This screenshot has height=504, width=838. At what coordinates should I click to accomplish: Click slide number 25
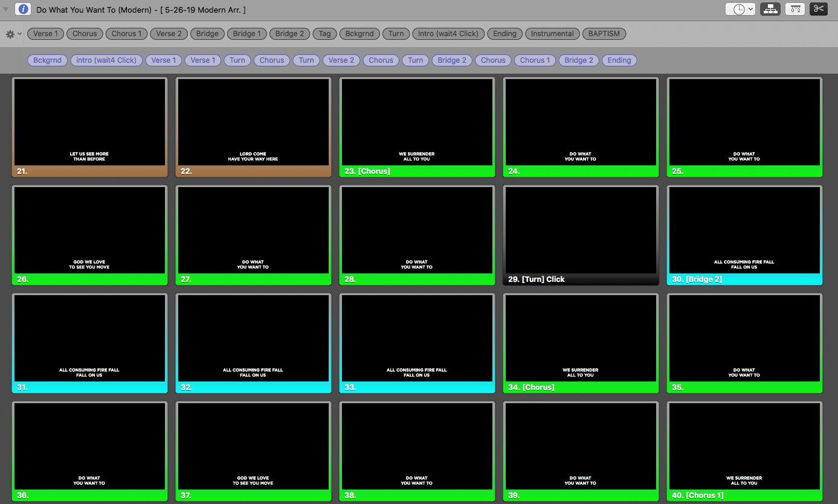click(744, 127)
